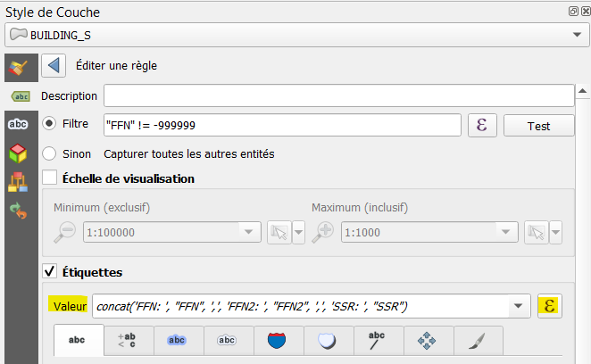
Task: Close the Style de Couche panel
Action: tap(587, 12)
